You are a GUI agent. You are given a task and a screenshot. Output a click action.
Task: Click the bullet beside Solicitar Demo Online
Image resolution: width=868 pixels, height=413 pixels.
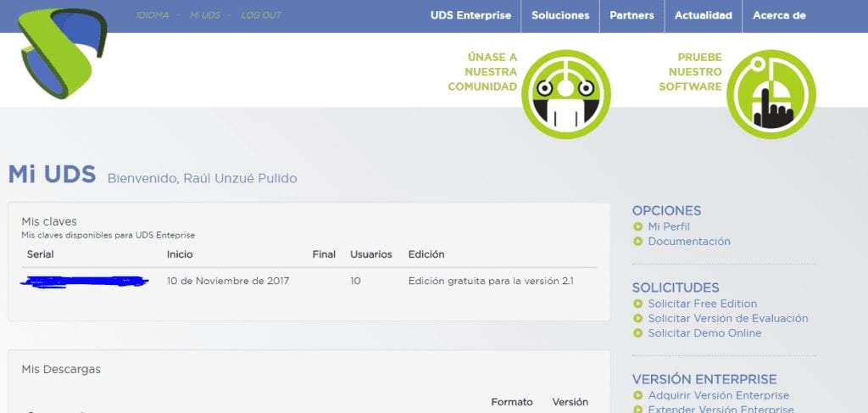point(638,333)
